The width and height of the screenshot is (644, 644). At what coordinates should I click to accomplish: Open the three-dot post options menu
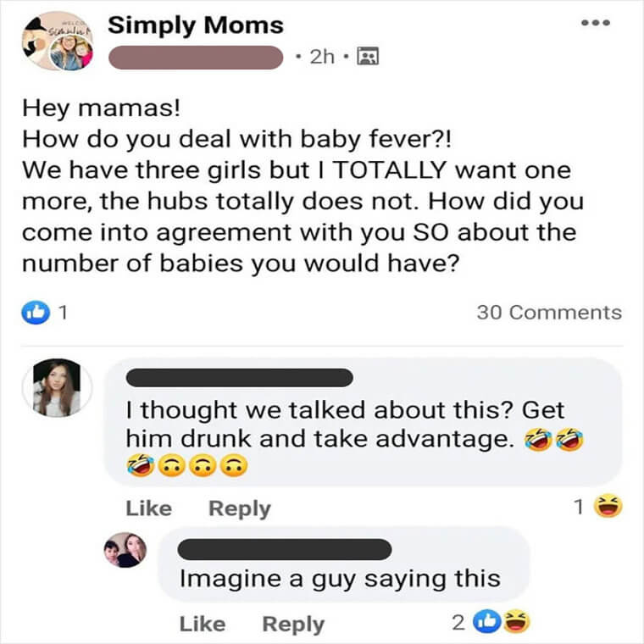point(596,23)
